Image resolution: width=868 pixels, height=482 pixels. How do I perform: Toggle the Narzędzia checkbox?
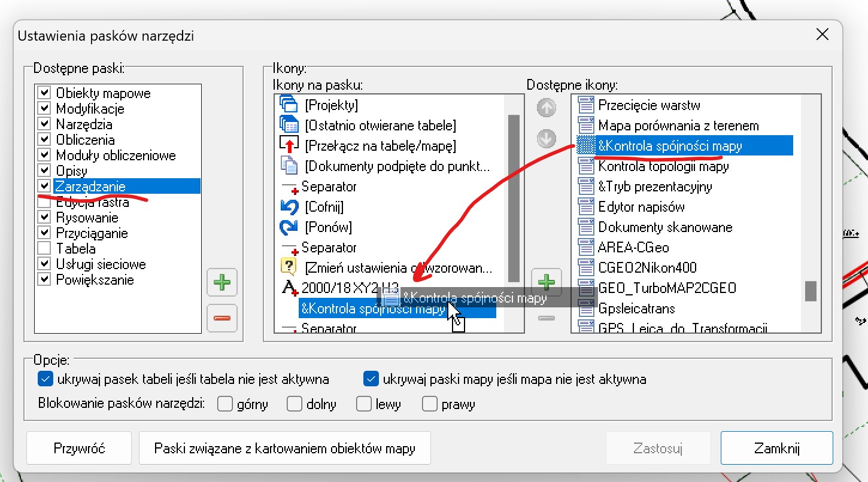tap(44, 124)
